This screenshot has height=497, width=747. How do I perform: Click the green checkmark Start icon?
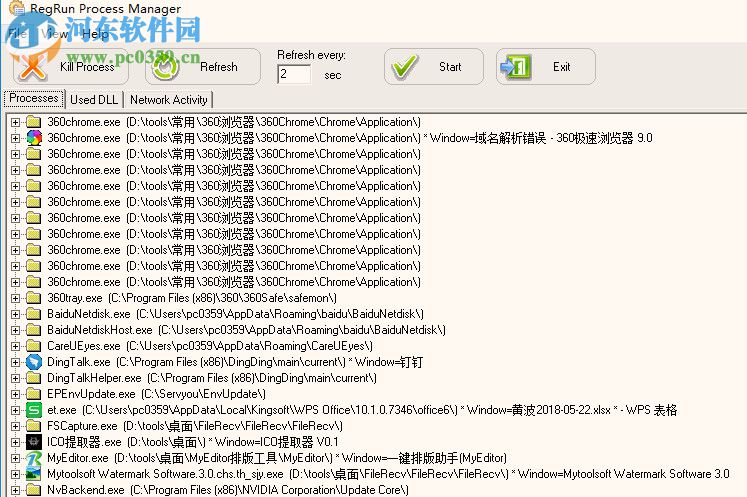[404, 67]
